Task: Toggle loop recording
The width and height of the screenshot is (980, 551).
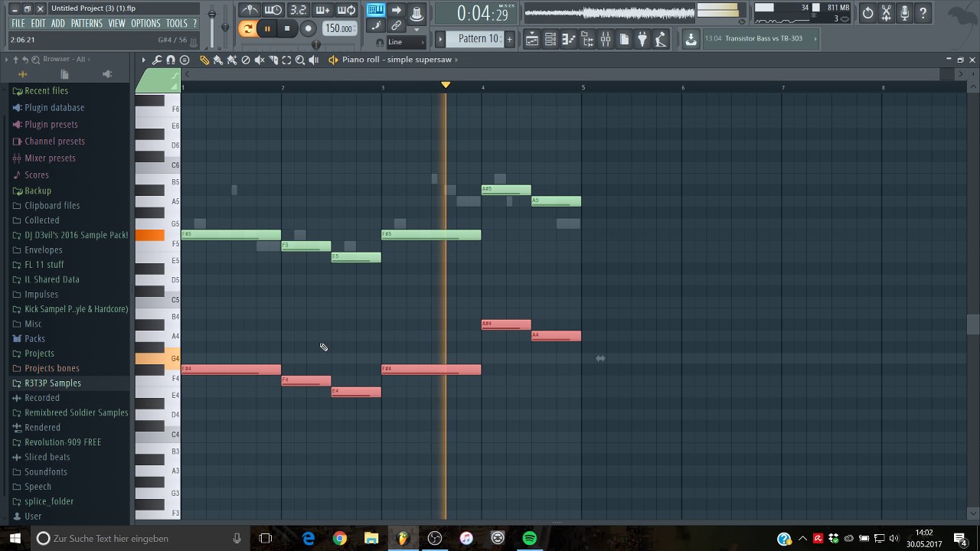Action: 347,10
